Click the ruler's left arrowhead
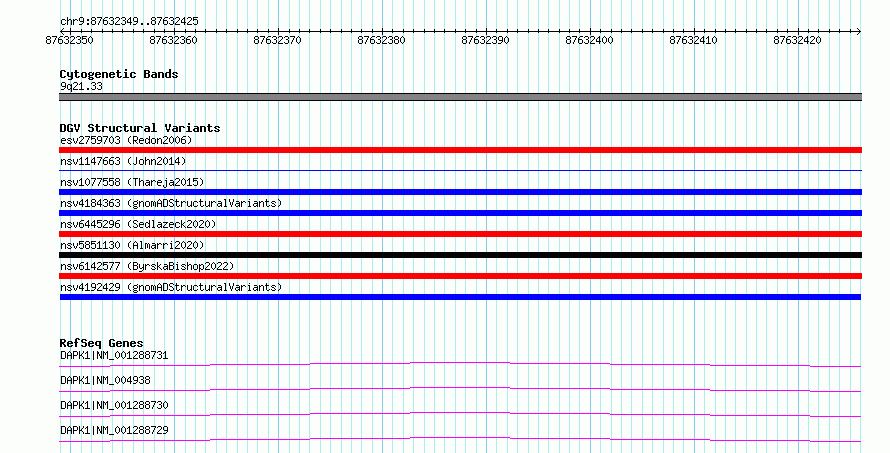This screenshot has height=453, width=890. point(62,31)
